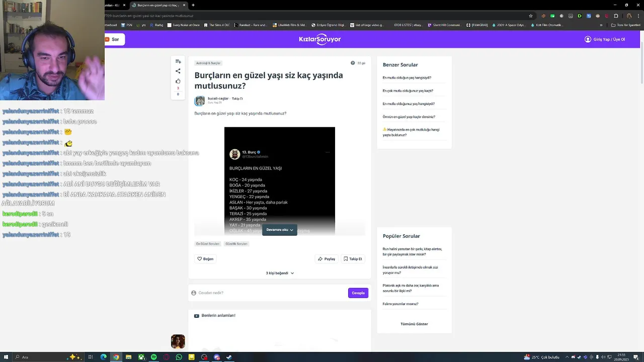
Task: Click the user avatar thumbnail near page bottom
Action: (178, 341)
